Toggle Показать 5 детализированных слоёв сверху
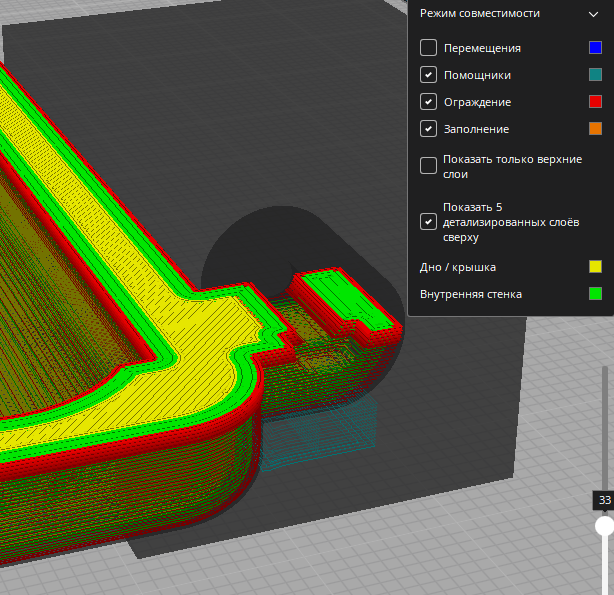614x595 pixels. (x=428, y=222)
